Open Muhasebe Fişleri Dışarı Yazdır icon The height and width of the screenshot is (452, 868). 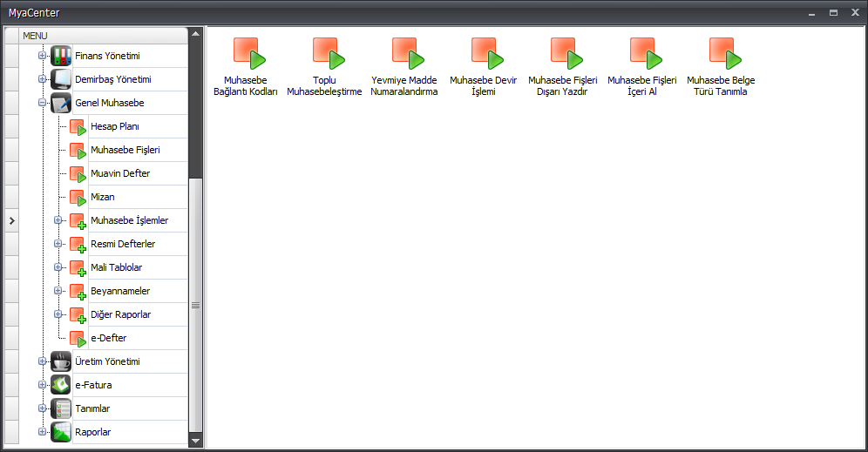pyautogui.click(x=566, y=53)
